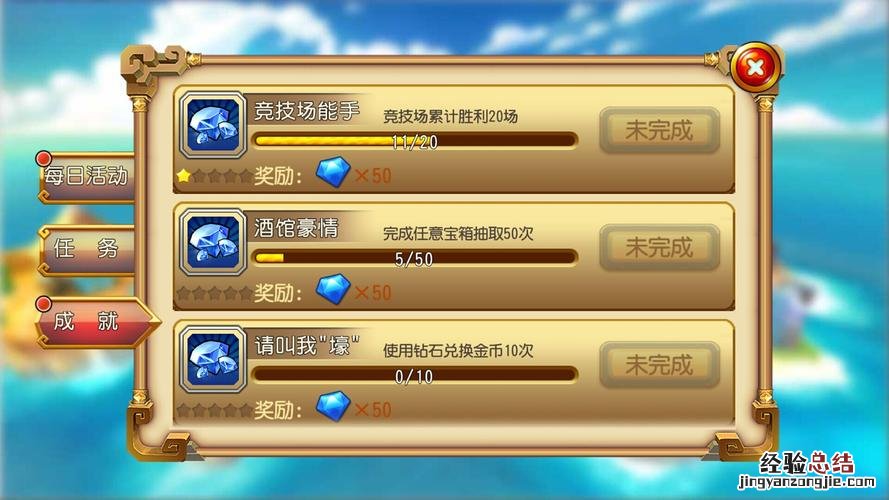Click the 0/10 gold exchange progress bar

point(414,375)
